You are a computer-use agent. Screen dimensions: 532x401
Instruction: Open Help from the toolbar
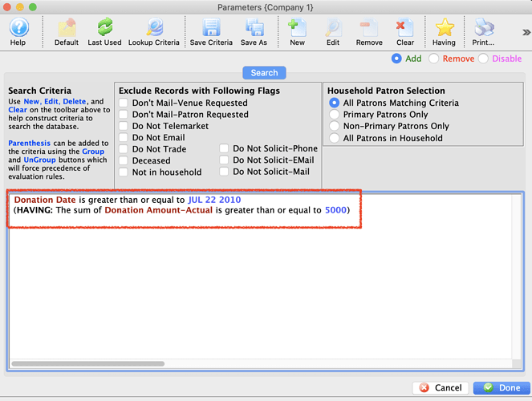coord(18,32)
